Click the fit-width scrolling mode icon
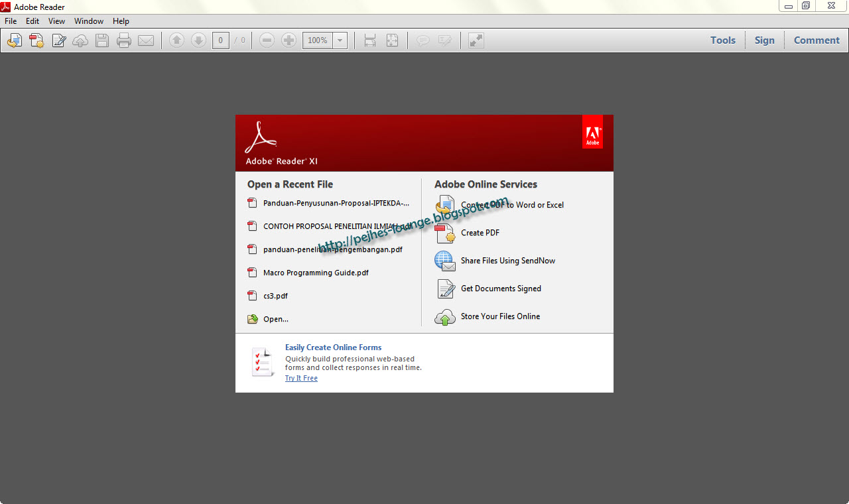The image size is (849, 504). point(370,40)
